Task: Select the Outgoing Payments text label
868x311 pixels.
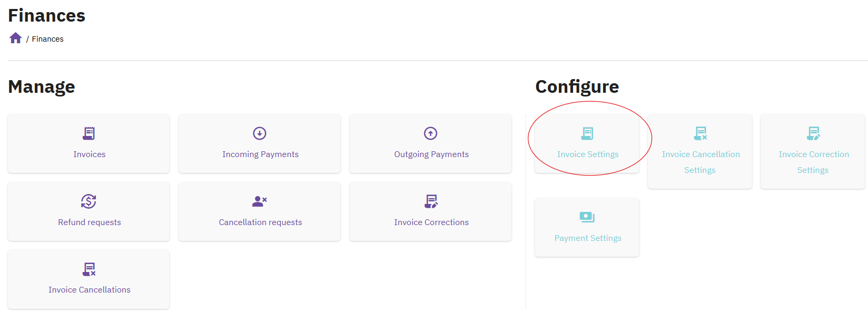Action: [x=431, y=154]
